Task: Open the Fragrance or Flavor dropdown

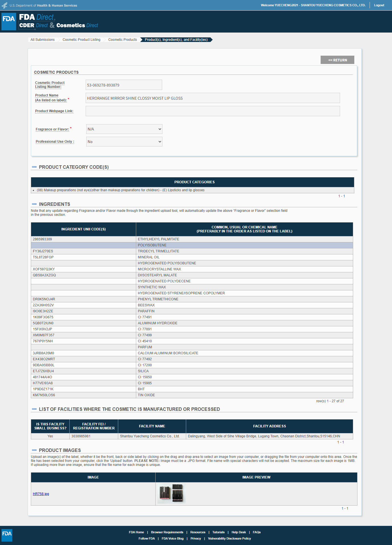Action: pos(124,129)
